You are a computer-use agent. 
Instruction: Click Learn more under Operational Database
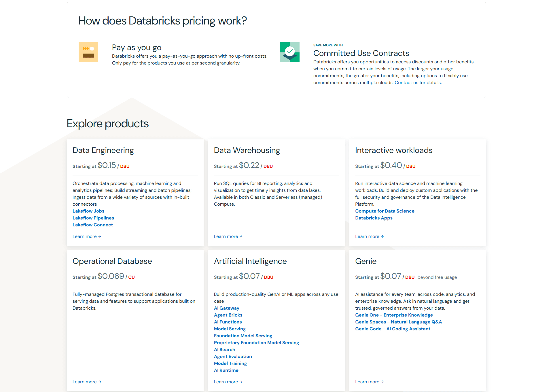coord(87,382)
